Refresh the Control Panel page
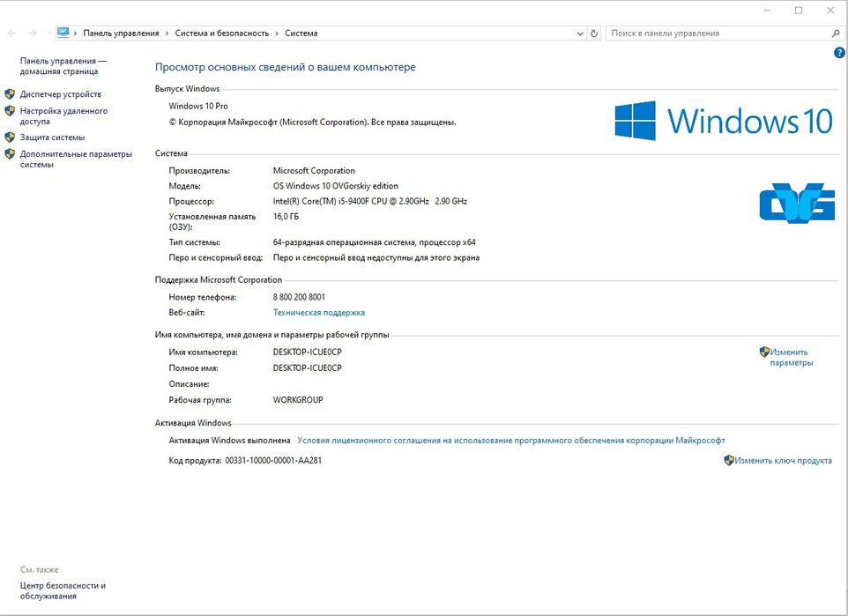The width and height of the screenshot is (848, 616). tap(594, 33)
